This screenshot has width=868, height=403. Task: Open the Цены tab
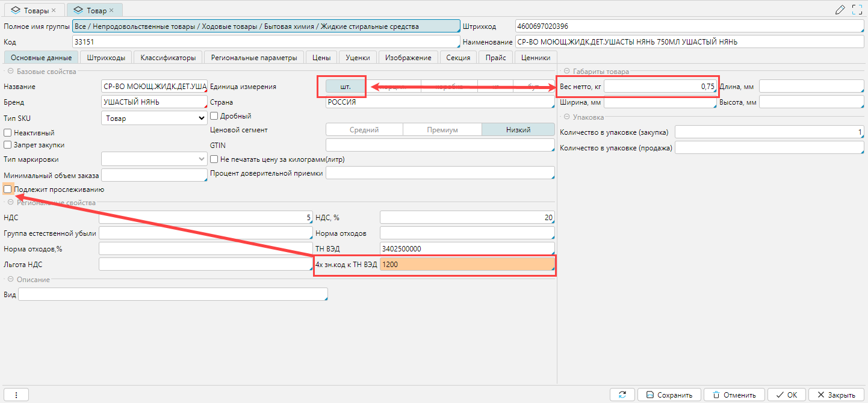(321, 58)
